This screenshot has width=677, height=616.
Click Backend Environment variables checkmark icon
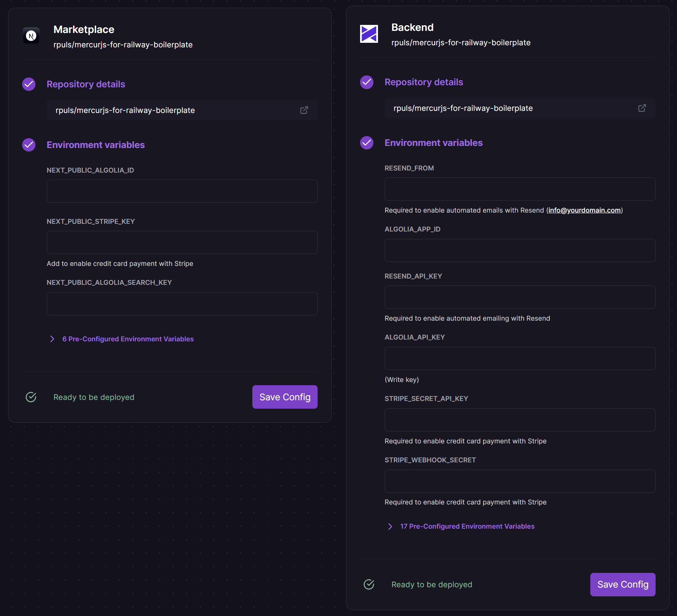pyautogui.click(x=367, y=143)
